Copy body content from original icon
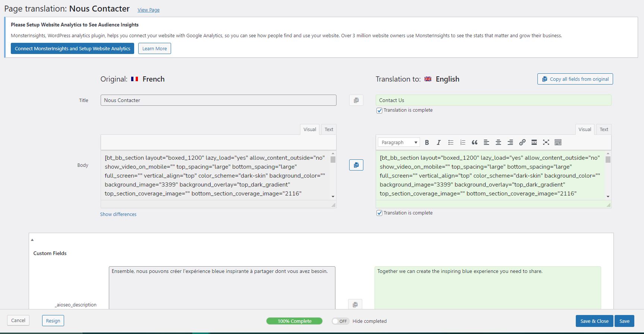Screen dimensions: 644x334 [356, 165]
